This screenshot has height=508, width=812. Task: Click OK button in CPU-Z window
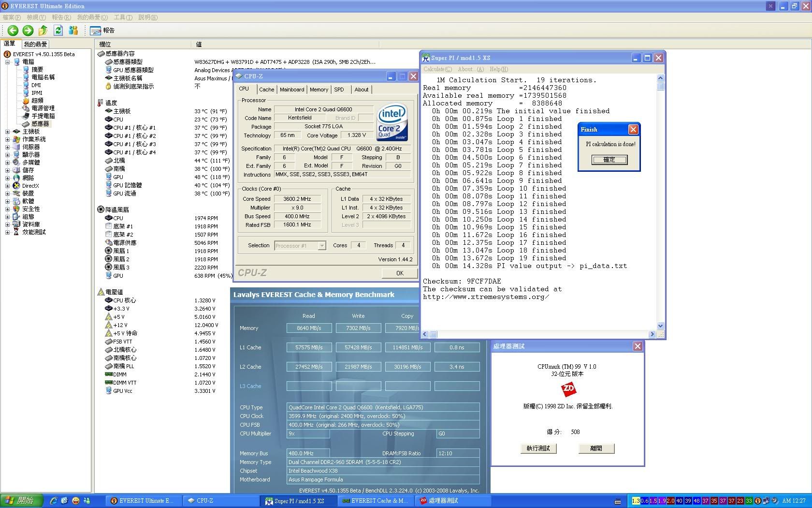point(400,273)
